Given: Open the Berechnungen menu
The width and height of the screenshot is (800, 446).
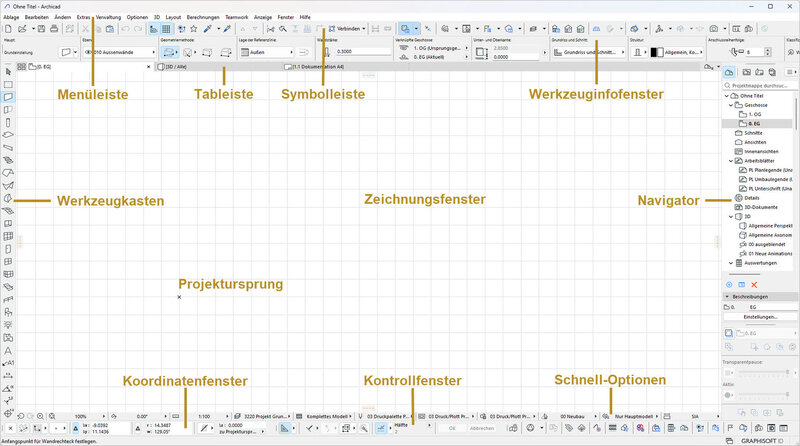Looking at the screenshot, I should [206, 17].
